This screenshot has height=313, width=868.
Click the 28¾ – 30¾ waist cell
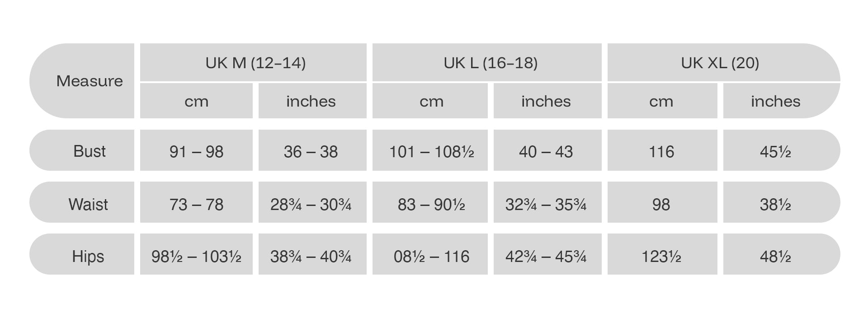click(x=311, y=204)
